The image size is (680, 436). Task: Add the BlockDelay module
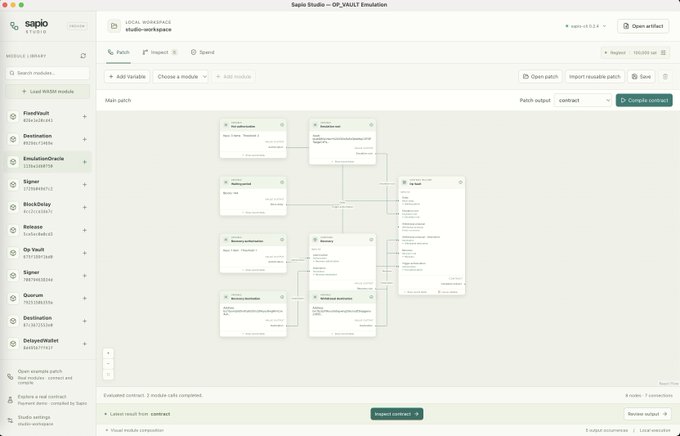[85, 207]
